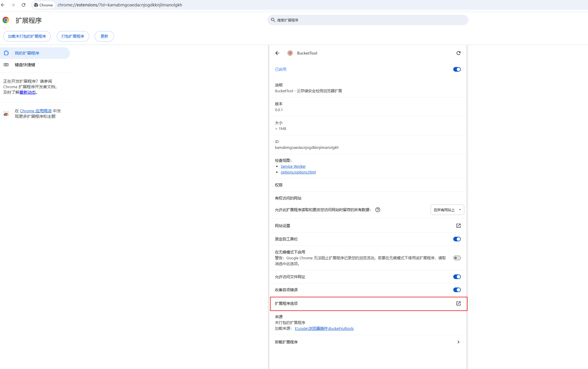Viewport: 588px width, 369px height.
Task: Open help icon next to site data permission
Action: pyautogui.click(x=377, y=210)
